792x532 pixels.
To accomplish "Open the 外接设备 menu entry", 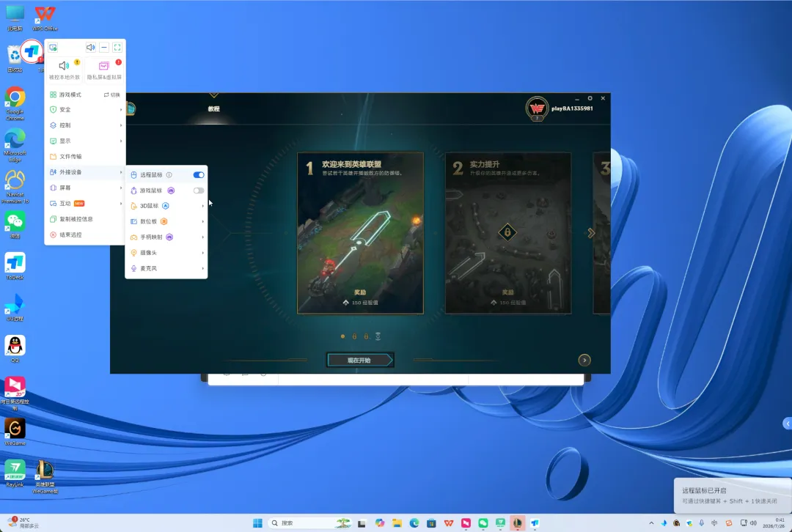I will click(x=85, y=172).
